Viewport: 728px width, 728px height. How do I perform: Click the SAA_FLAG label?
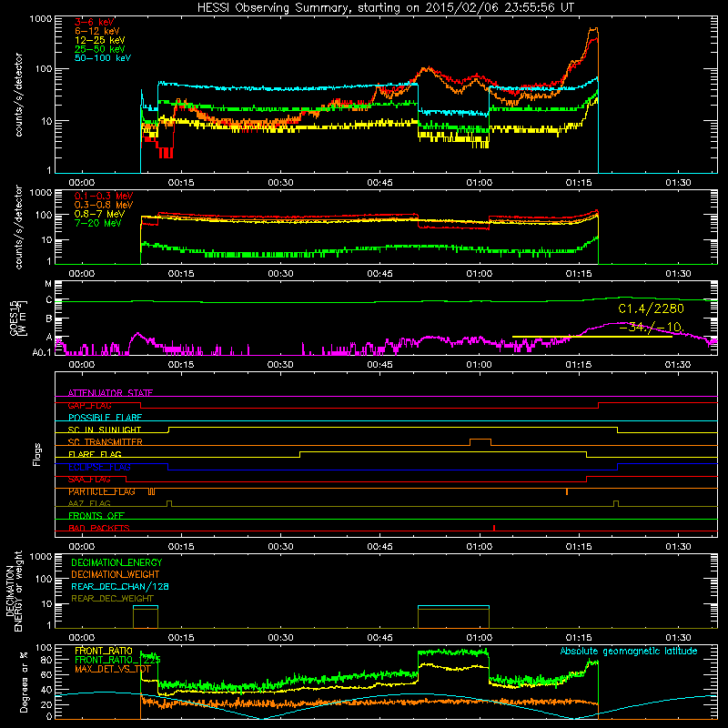(89, 480)
